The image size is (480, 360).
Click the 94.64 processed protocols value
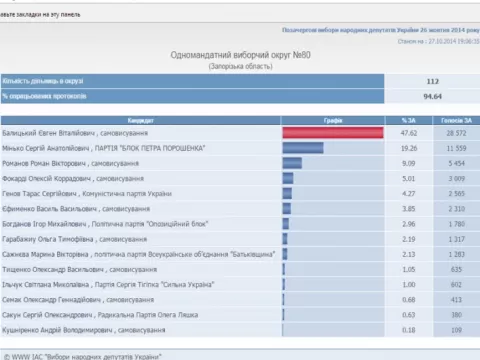(x=433, y=96)
